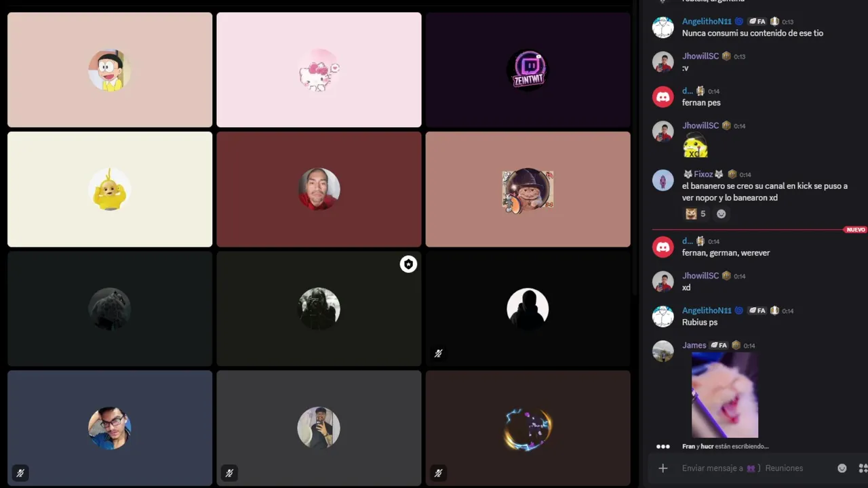This screenshot has height=488, width=868.
Task: Click AngelithoN11 avatar beside 'Rubius ps'
Action: click(663, 317)
